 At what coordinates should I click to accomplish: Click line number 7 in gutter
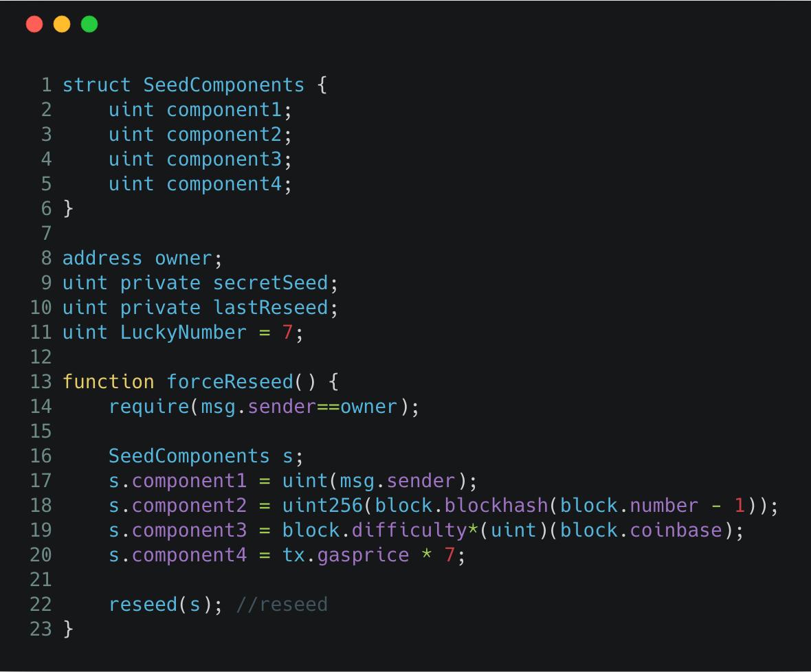[46, 234]
